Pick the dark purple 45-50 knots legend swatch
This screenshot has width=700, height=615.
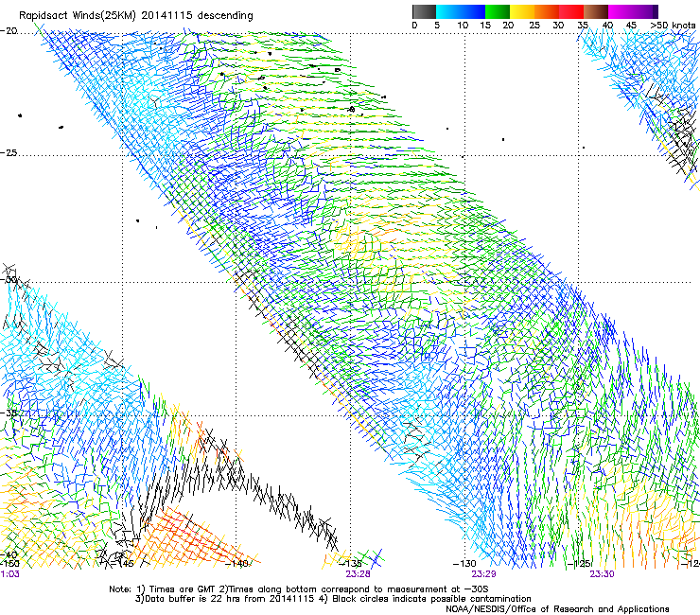[645, 11]
